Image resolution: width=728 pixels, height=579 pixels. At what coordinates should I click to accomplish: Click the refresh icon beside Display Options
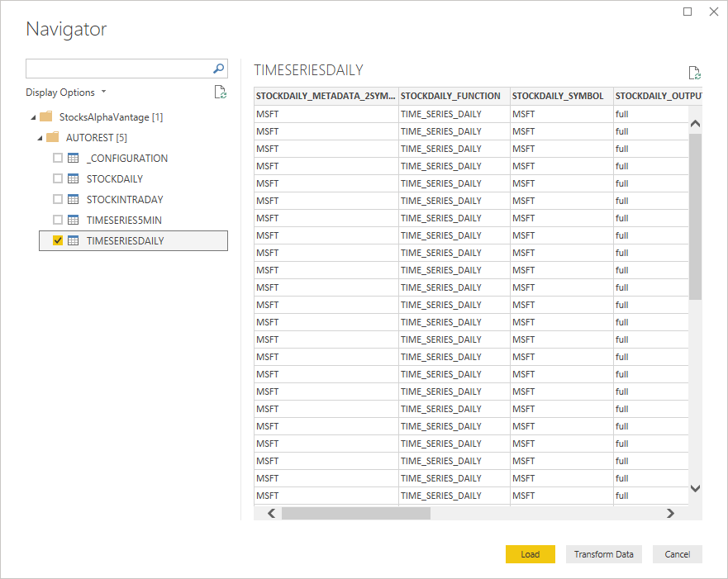220,93
